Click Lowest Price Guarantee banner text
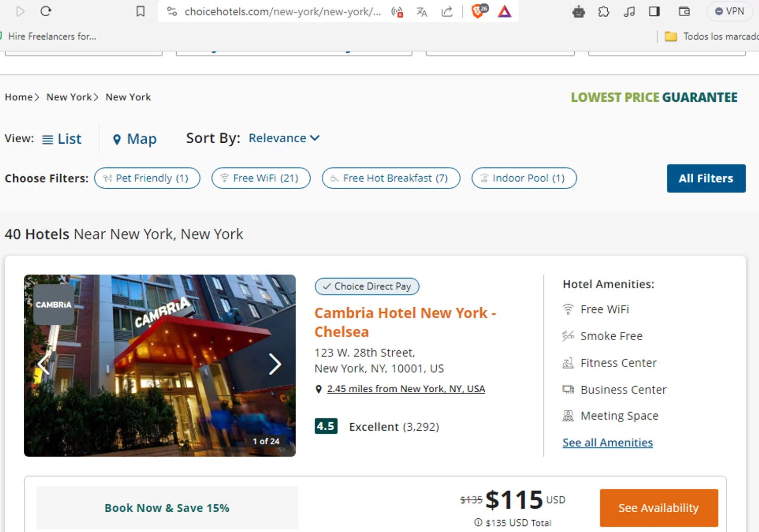The height and width of the screenshot is (532, 759). tap(654, 97)
